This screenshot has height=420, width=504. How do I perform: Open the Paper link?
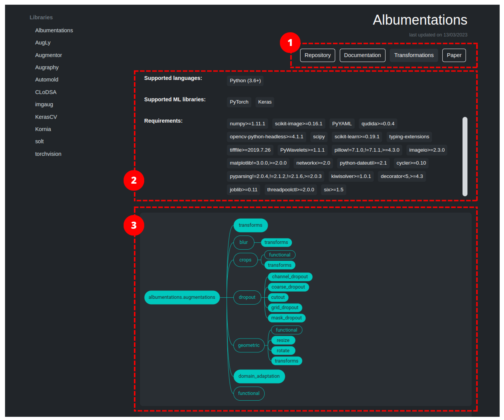click(454, 55)
